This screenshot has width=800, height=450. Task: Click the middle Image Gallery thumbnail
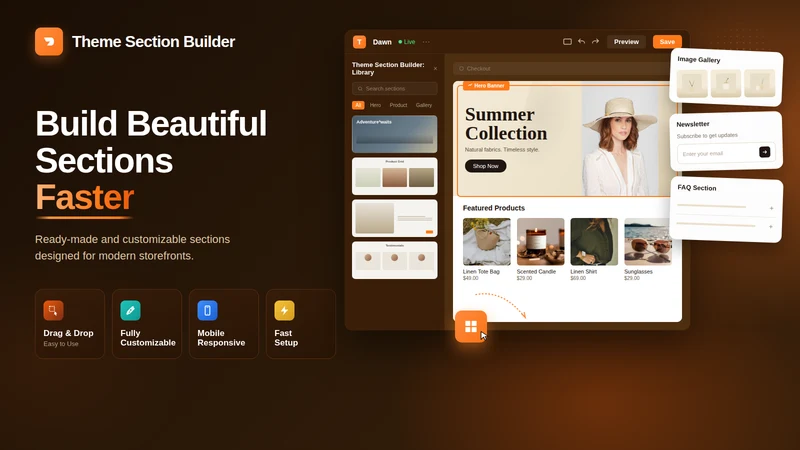pos(726,83)
